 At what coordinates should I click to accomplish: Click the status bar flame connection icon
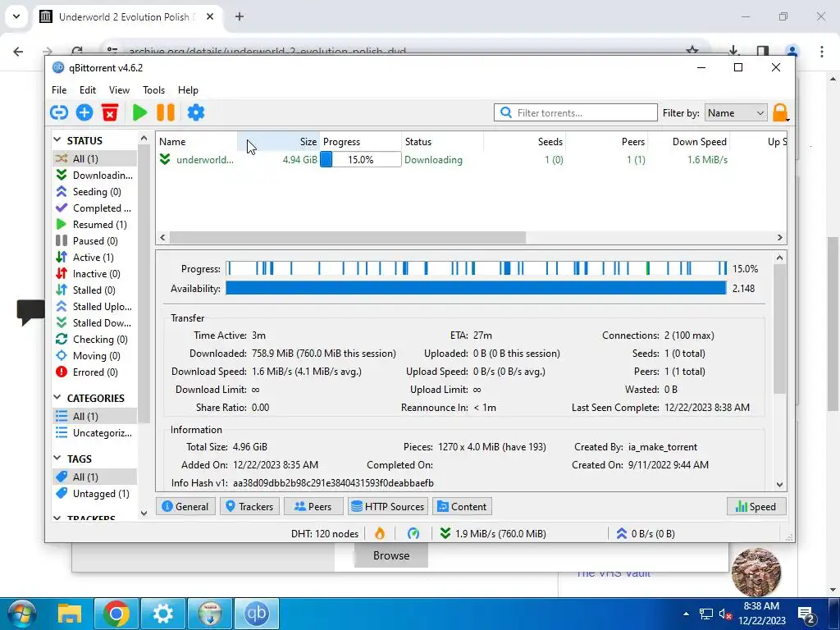pos(380,533)
